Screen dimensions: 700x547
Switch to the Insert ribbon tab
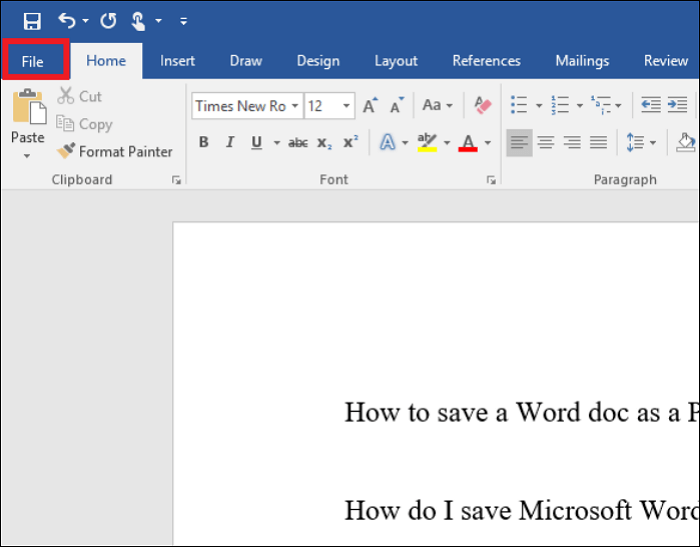click(x=177, y=61)
